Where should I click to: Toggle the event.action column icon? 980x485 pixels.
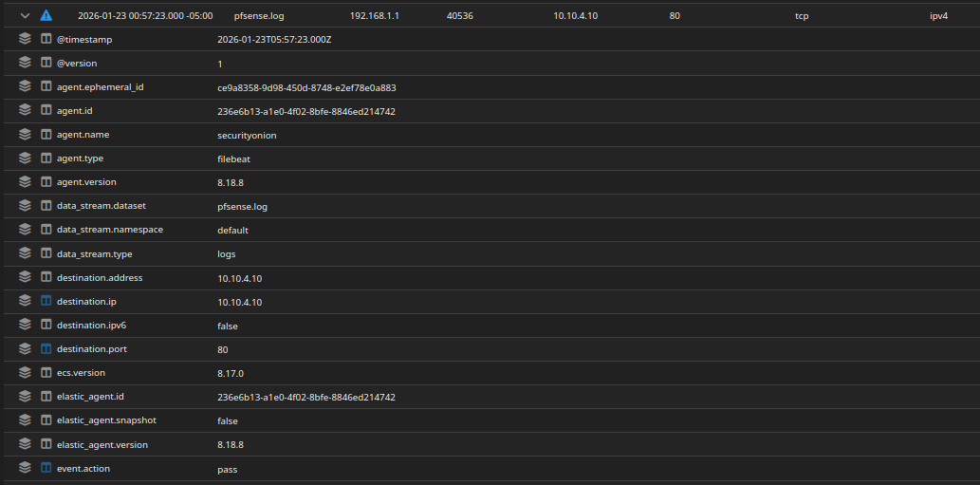tap(46, 468)
